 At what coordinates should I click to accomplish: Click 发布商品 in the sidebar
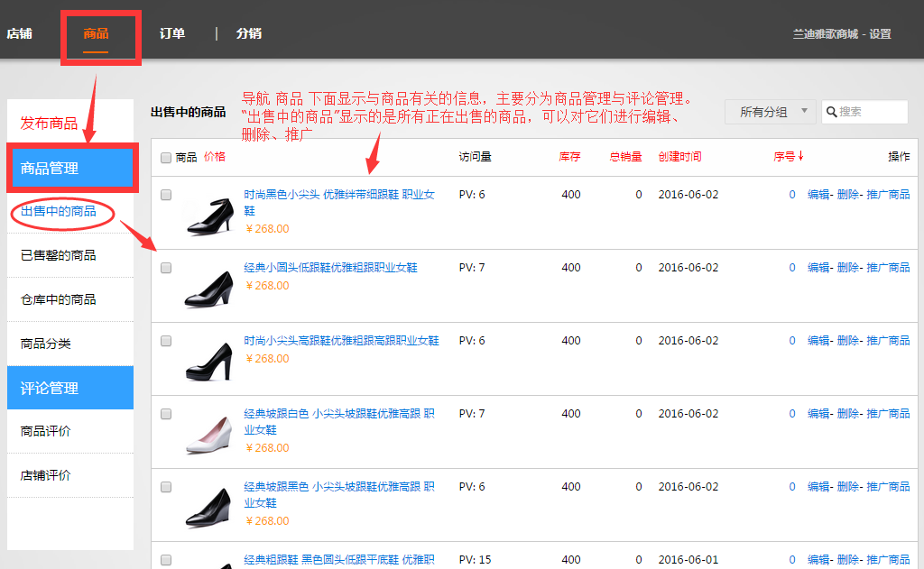(x=49, y=124)
